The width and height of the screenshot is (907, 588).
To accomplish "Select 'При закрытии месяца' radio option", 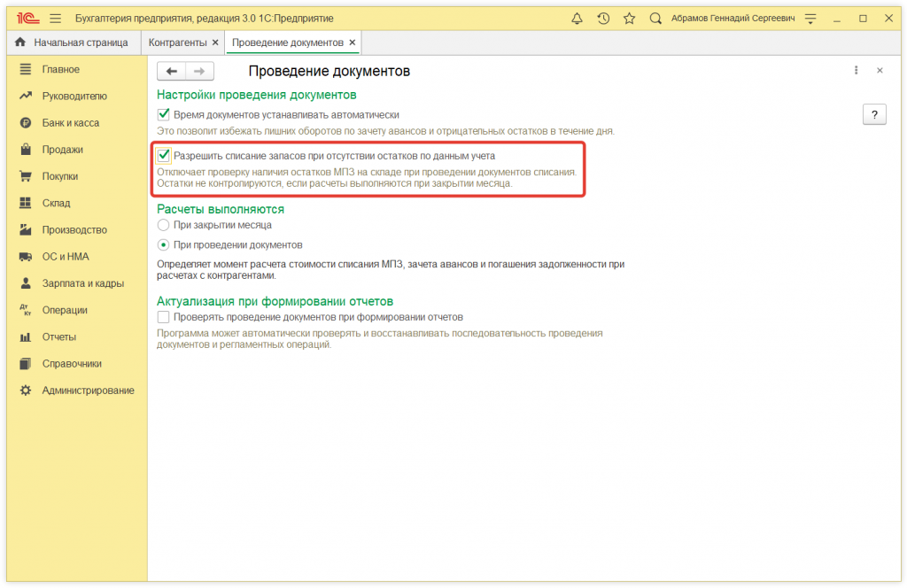I will pyautogui.click(x=163, y=225).
